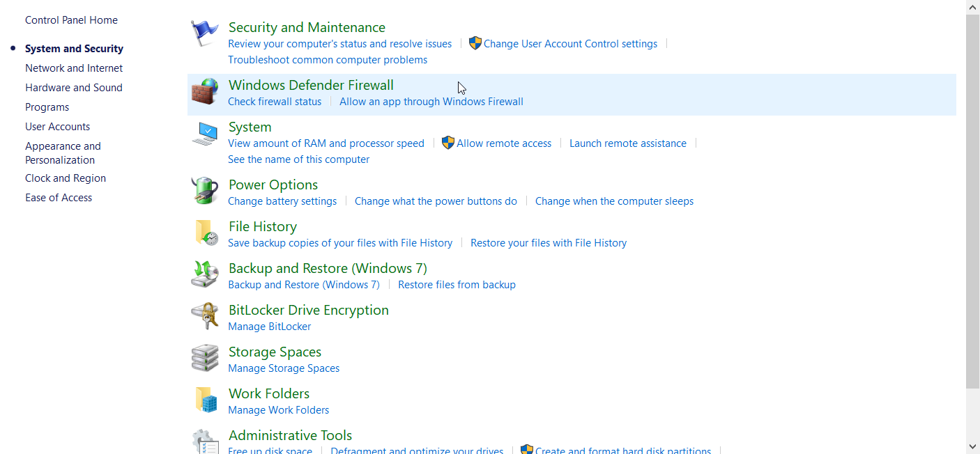Open the Security and Maintenance flag icon
The height and width of the screenshot is (454, 980).
[x=205, y=33]
